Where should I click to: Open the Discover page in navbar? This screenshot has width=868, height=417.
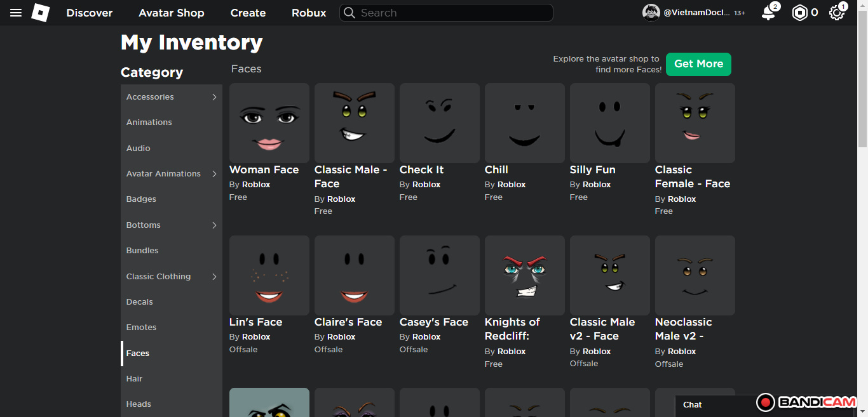click(90, 13)
